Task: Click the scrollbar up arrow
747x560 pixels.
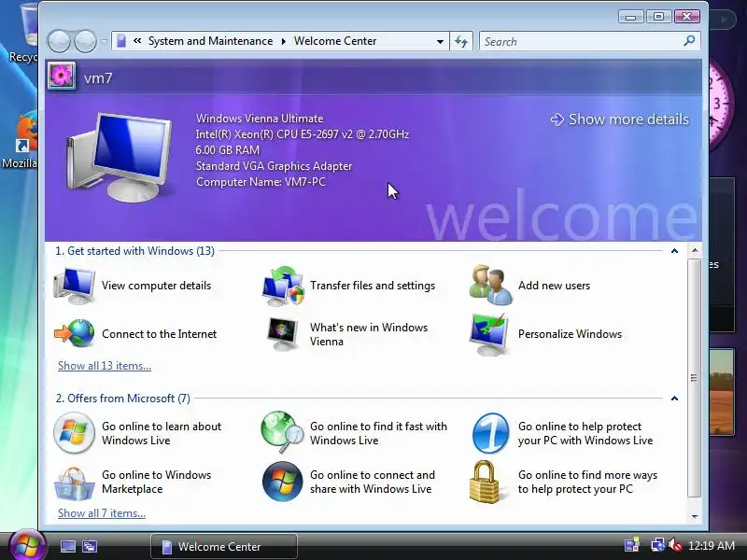Action: tap(695, 250)
